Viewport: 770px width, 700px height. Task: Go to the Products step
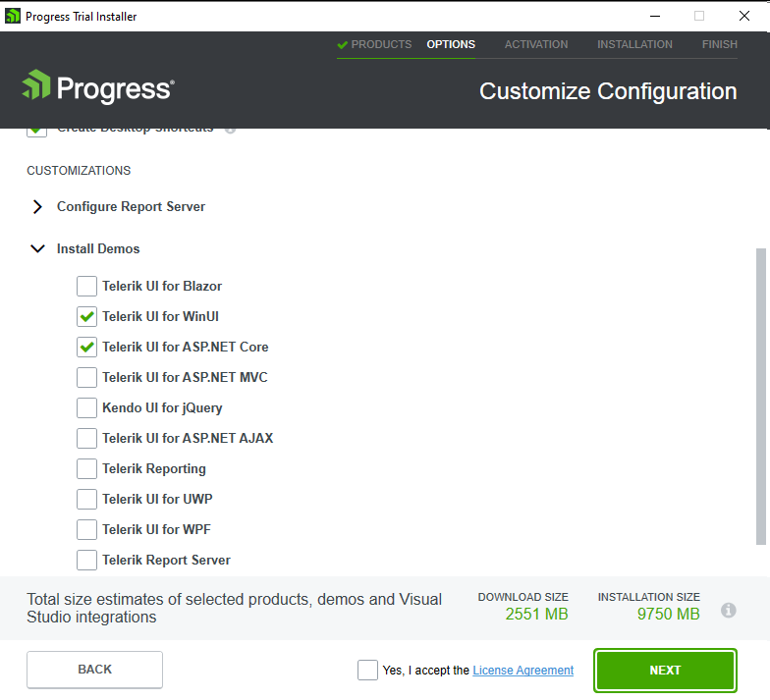pyautogui.click(x=374, y=45)
